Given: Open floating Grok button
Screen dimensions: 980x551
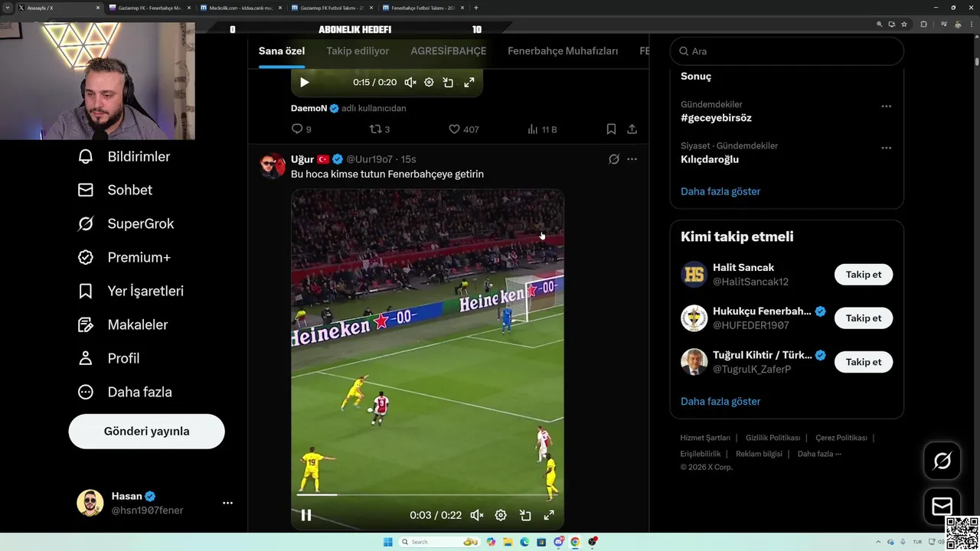Looking at the screenshot, I should [x=942, y=461].
